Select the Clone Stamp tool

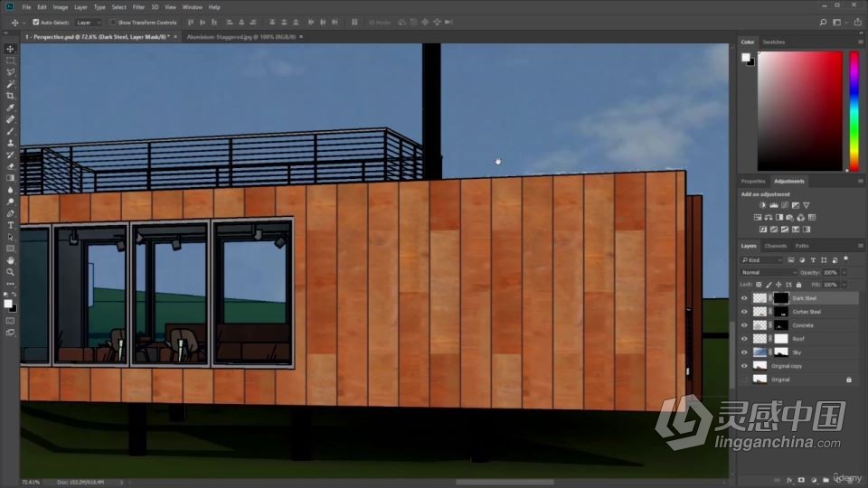[x=10, y=143]
